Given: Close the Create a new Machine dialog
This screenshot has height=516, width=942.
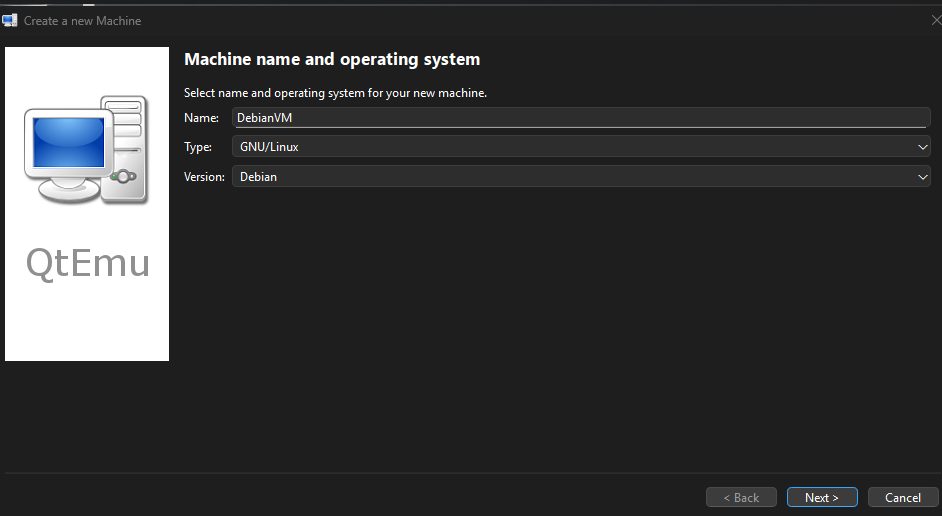Looking at the screenshot, I should click(x=934, y=20).
